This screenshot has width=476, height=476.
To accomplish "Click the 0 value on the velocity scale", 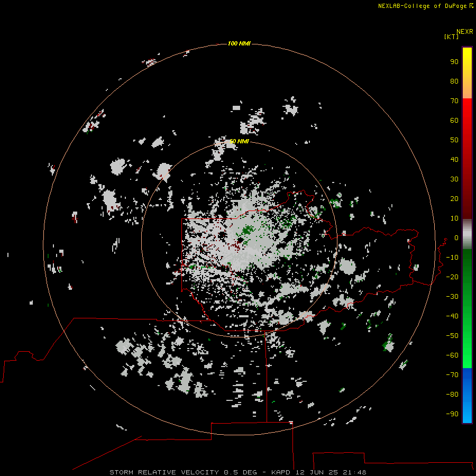I will point(456,237).
